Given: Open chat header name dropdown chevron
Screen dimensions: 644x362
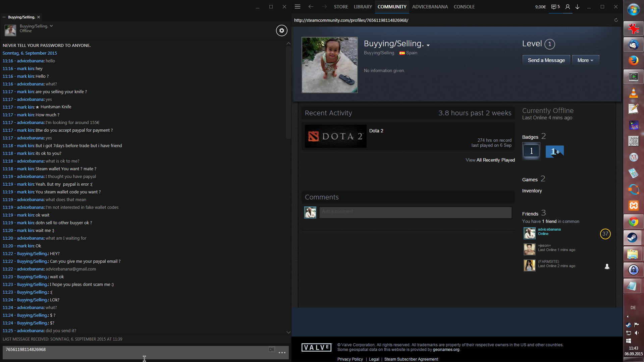Looking at the screenshot, I should (51, 26).
